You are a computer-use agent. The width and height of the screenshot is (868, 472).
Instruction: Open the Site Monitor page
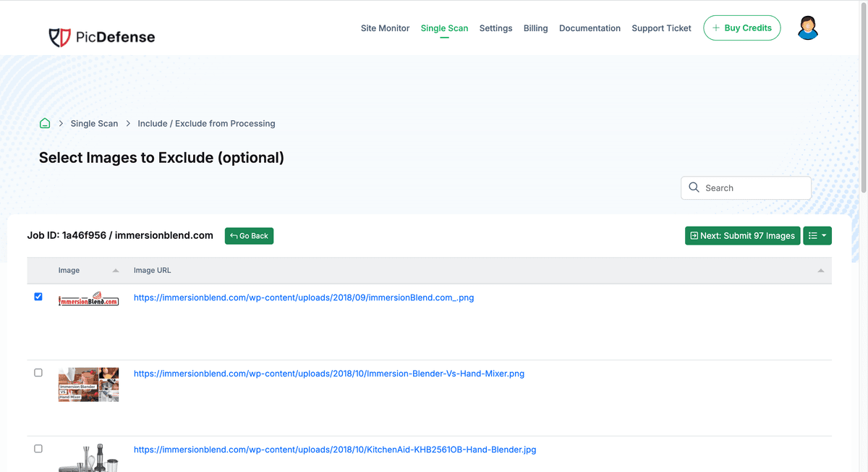[x=386, y=28]
